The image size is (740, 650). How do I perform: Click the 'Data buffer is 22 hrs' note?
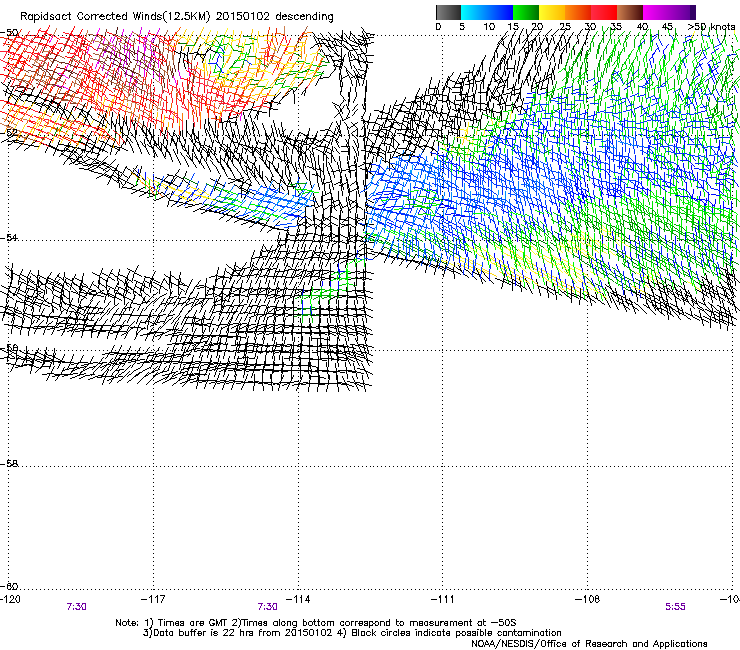(x=353, y=633)
